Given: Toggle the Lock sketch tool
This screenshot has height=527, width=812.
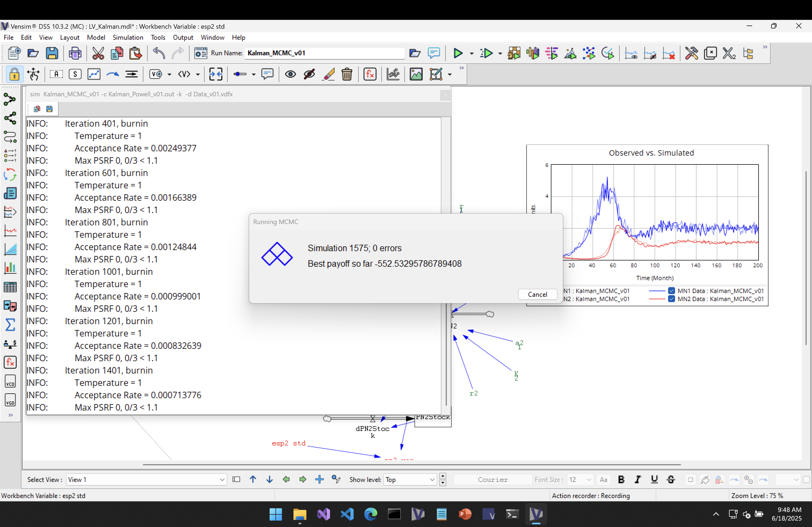Looking at the screenshot, I should coord(14,74).
